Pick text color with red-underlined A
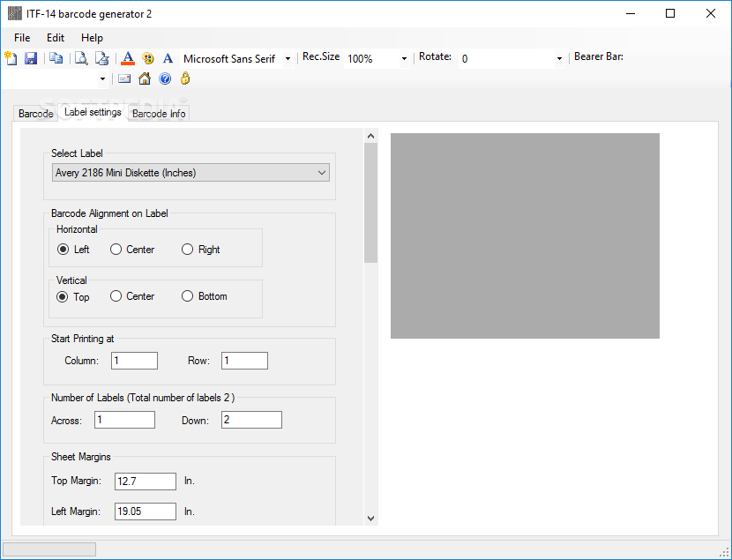Viewport: 732px width, 560px height. point(128,58)
